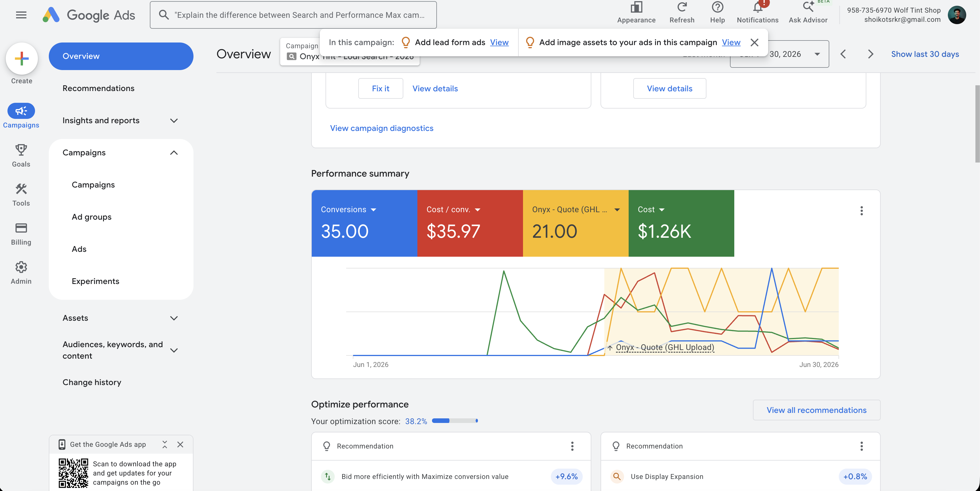Click the outlined View details button

coord(670,88)
